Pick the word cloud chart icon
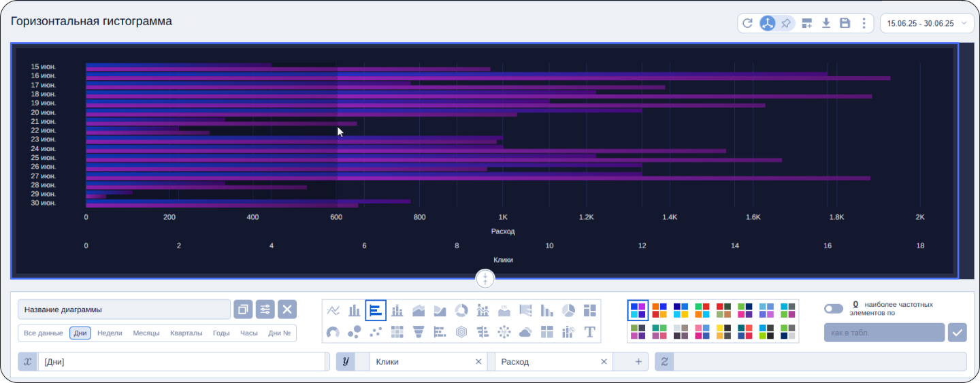This screenshot has width=980, height=383. pyautogui.click(x=525, y=332)
